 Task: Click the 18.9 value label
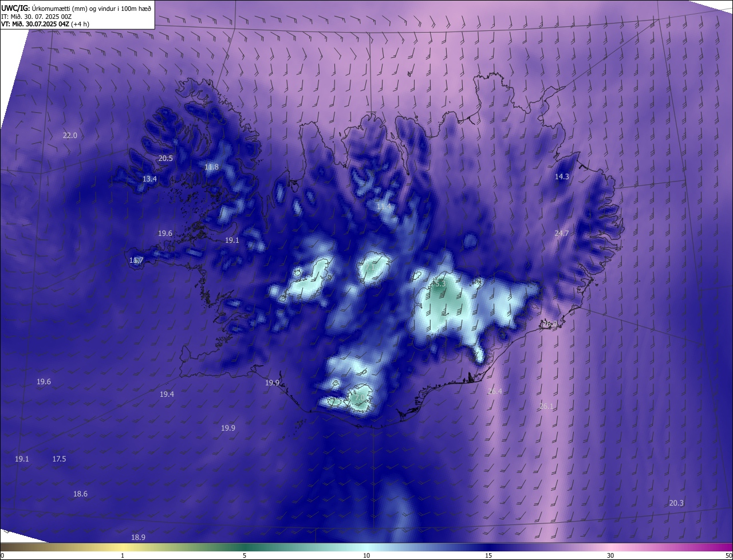(138, 537)
